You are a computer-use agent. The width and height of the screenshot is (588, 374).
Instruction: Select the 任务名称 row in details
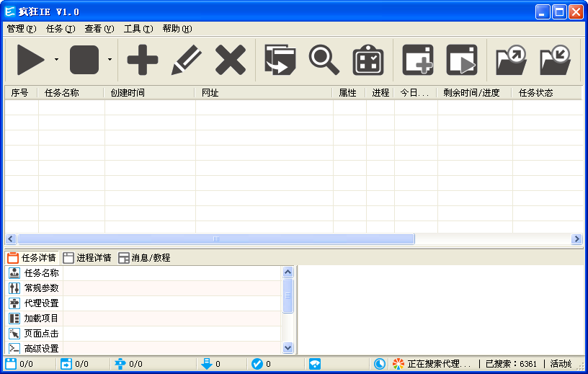click(x=144, y=273)
